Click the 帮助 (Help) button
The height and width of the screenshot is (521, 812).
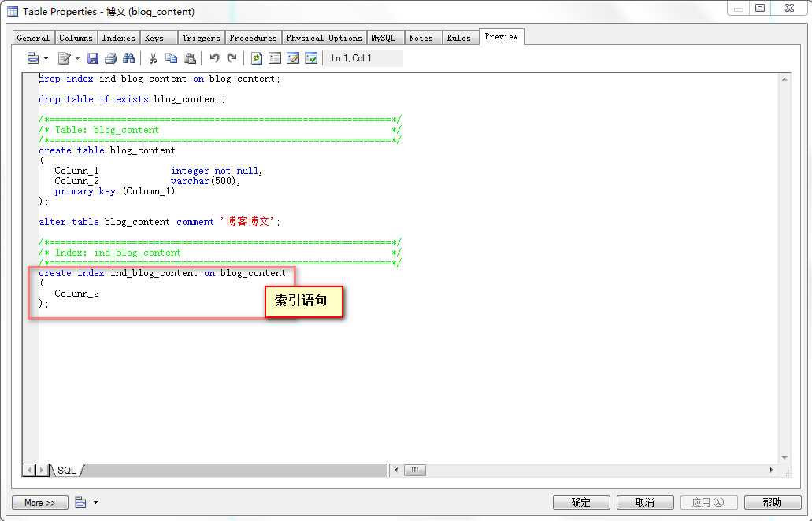click(772, 502)
